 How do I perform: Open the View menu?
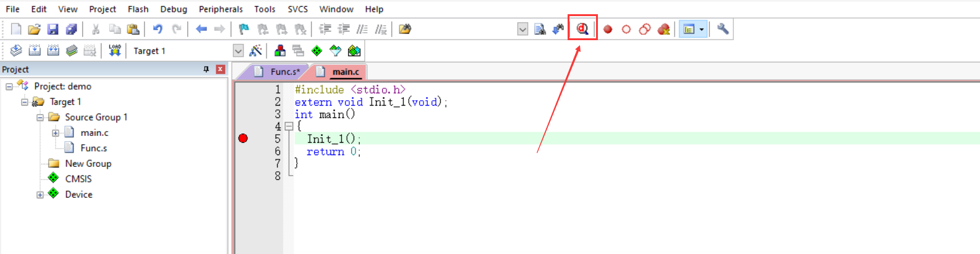[68, 9]
